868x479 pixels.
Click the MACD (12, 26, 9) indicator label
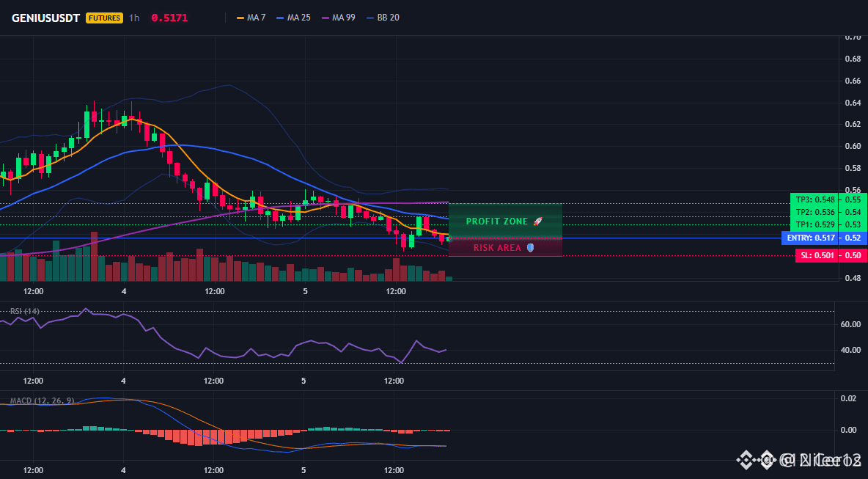pos(42,401)
